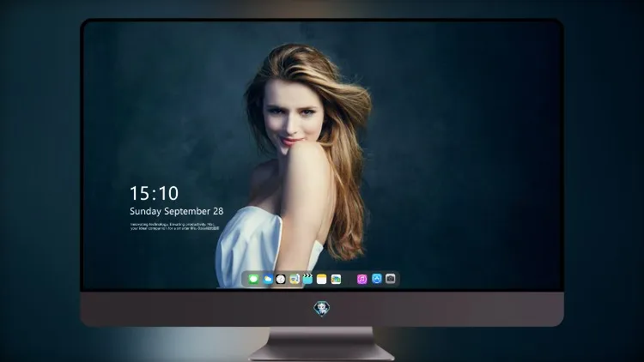Image resolution: width=644 pixels, height=362 pixels.
Task: Open the blue App Store icon in dock
Action: click(x=377, y=279)
